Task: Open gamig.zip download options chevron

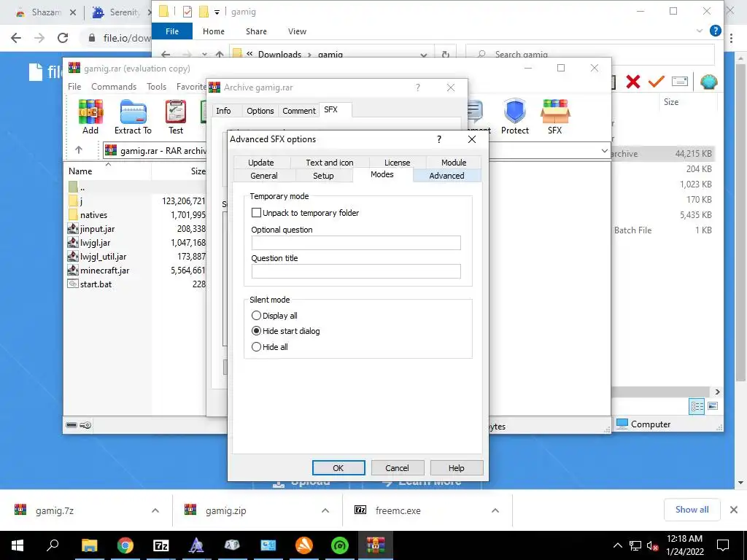Action: [x=325, y=510]
